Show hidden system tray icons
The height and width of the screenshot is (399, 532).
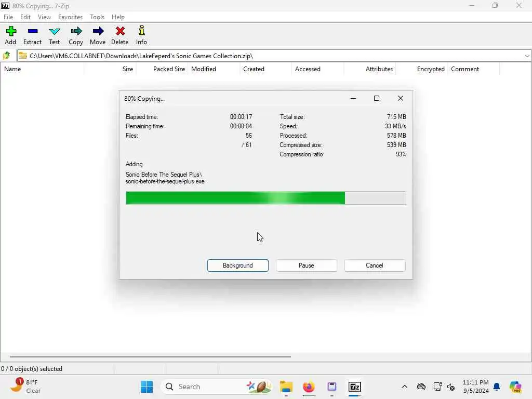click(x=404, y=387)
